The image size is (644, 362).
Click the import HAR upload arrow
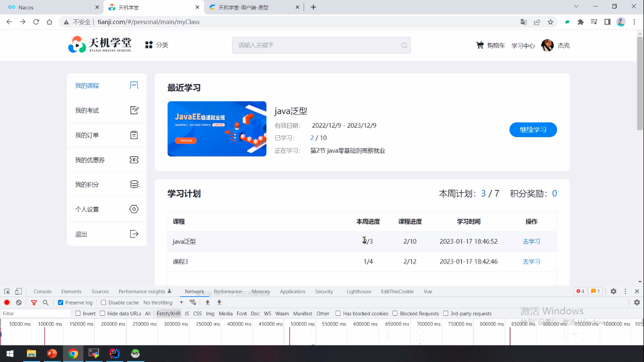point(207,303)
